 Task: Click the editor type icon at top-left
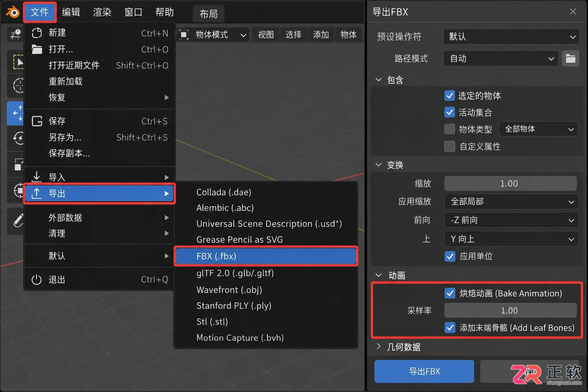pyautogui.click(x=16, y=35)
